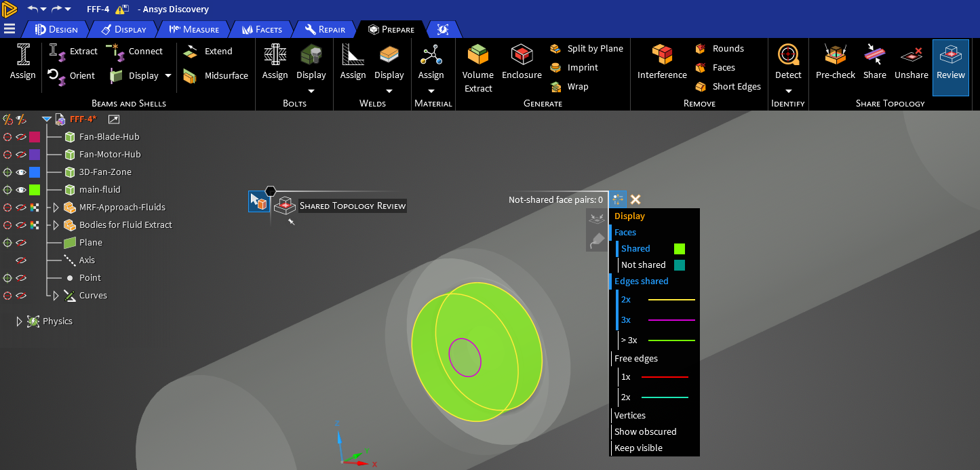
Task: Toggle the Not shared faces option
Action: (x=643, y=265)
